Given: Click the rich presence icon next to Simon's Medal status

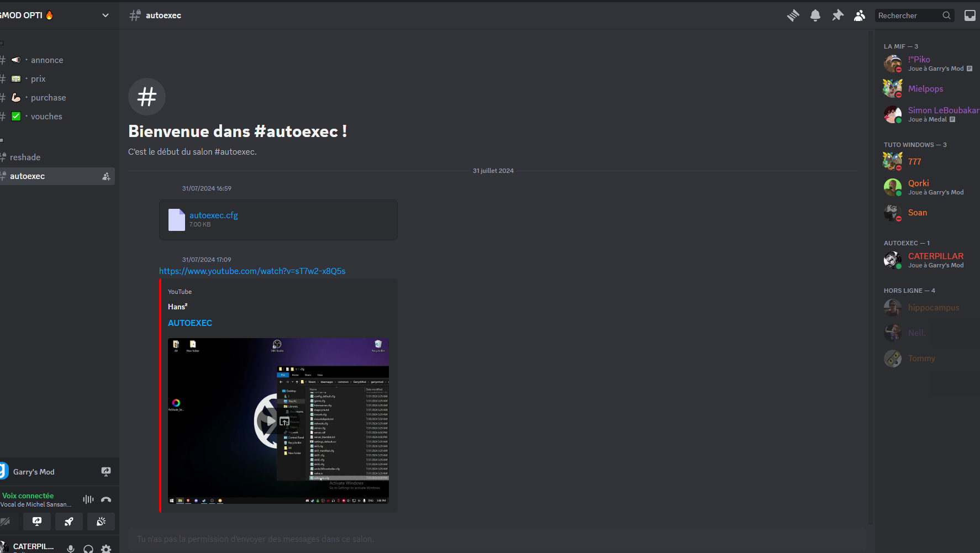Looking at the screenshot, I should [952, 119].
